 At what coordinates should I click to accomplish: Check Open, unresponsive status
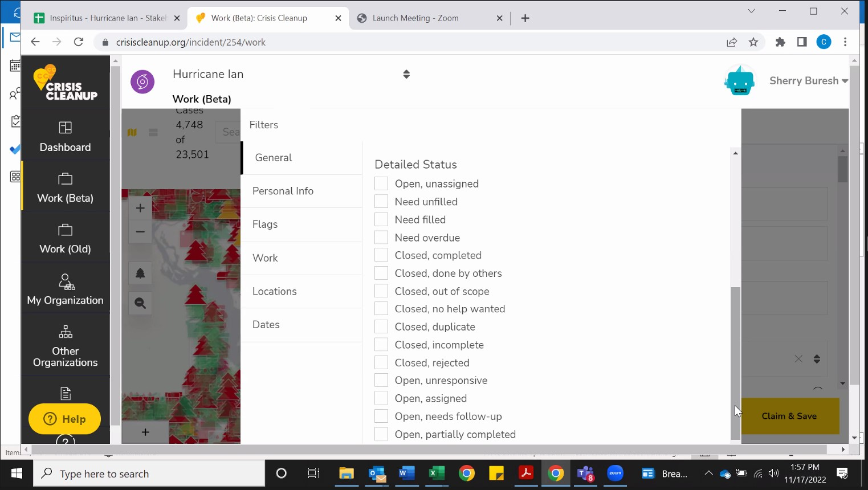tap(381, 380)
